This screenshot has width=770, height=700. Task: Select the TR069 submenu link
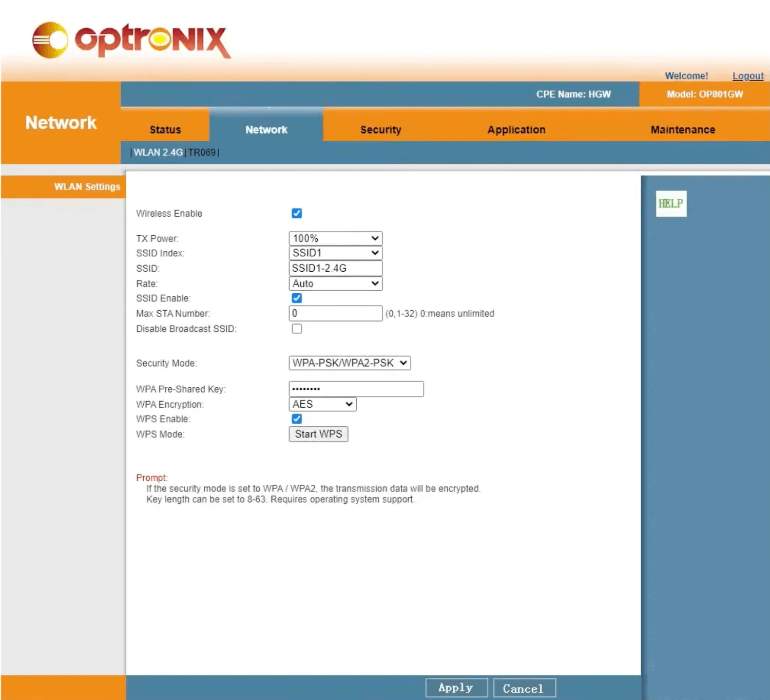202,153
